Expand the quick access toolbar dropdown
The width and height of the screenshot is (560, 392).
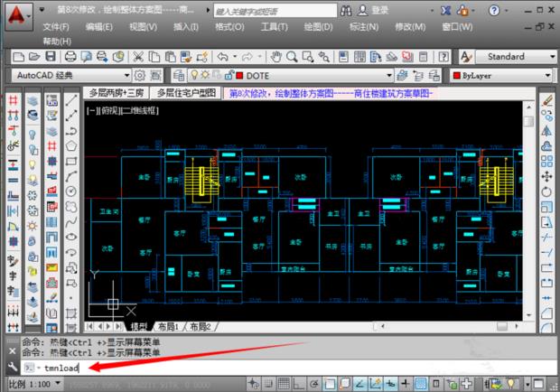tap(42, 10)
